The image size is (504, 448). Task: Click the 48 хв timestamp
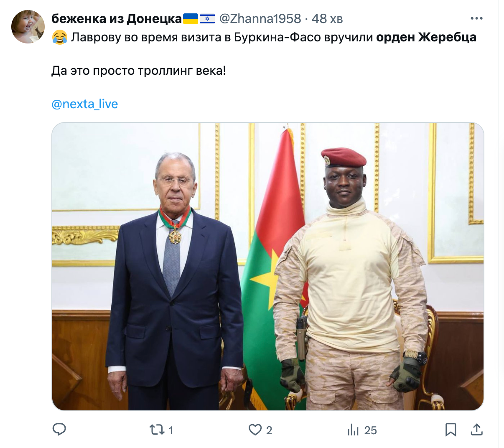pyautogui.click(x=327, y=19)
